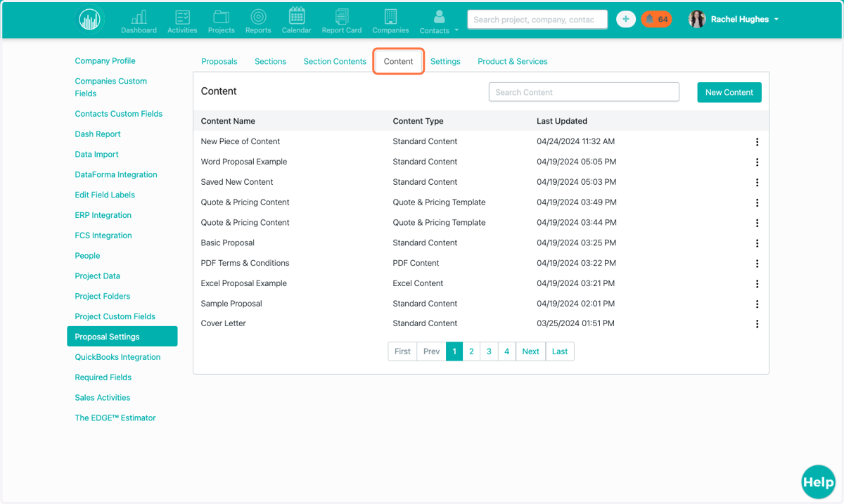Viewport: 844px width, 504px height.
Task: Open the Help bubble
Action: coord(818,482)
